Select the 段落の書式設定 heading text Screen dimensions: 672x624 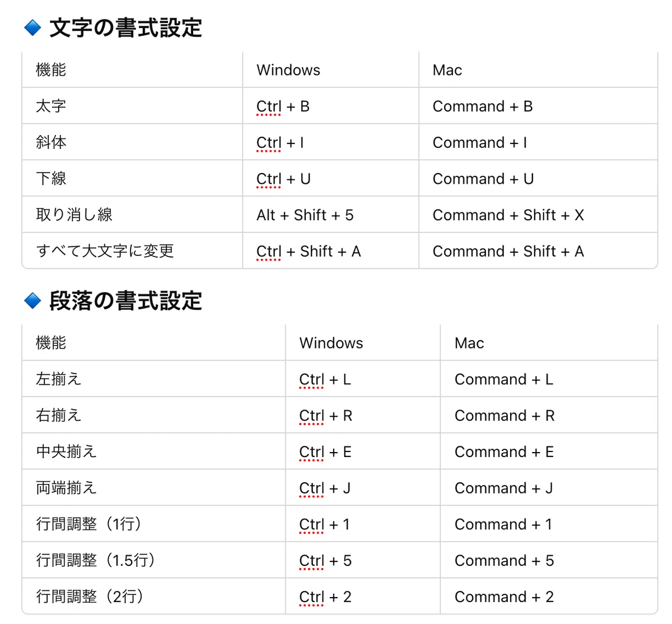coord(126,301)
